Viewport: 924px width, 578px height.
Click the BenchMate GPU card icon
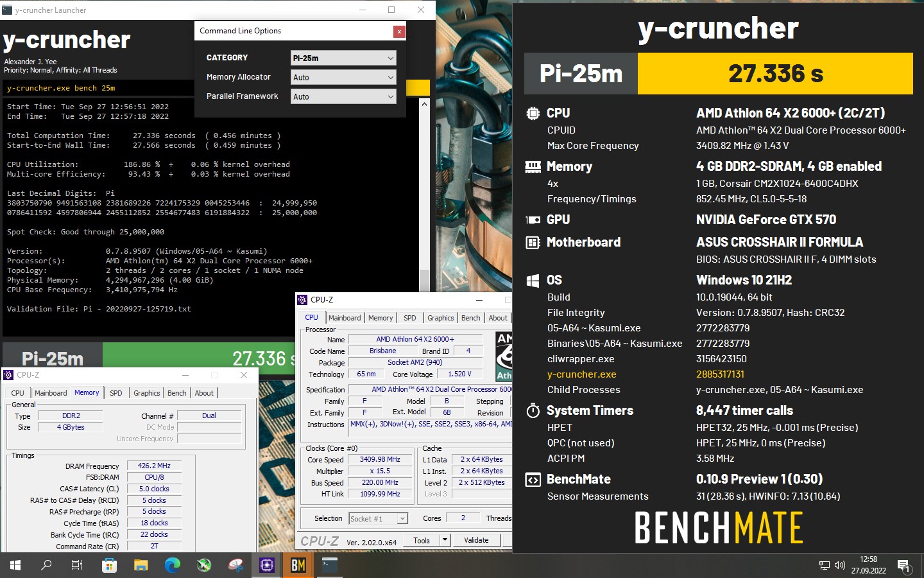click(533, 220)
